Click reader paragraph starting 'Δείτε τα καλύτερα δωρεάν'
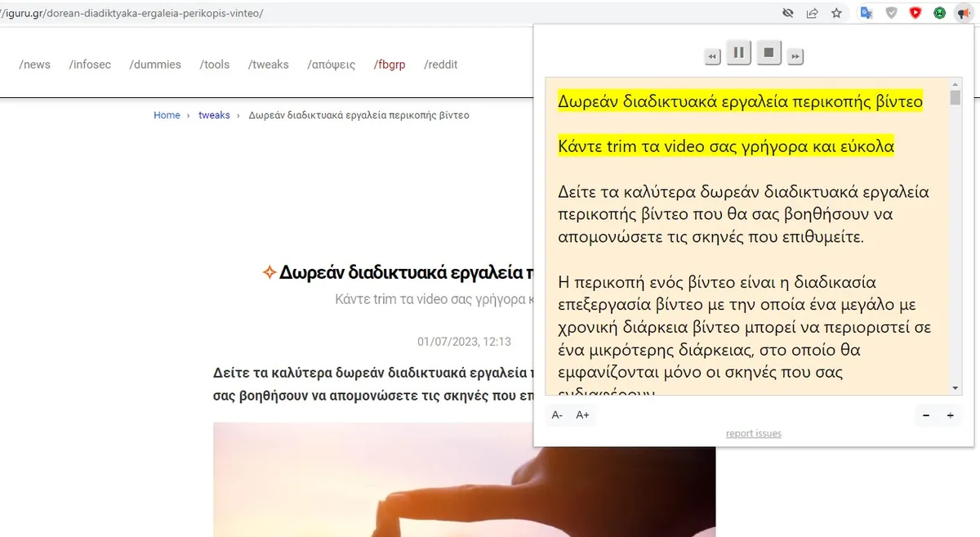 point(744,214)
